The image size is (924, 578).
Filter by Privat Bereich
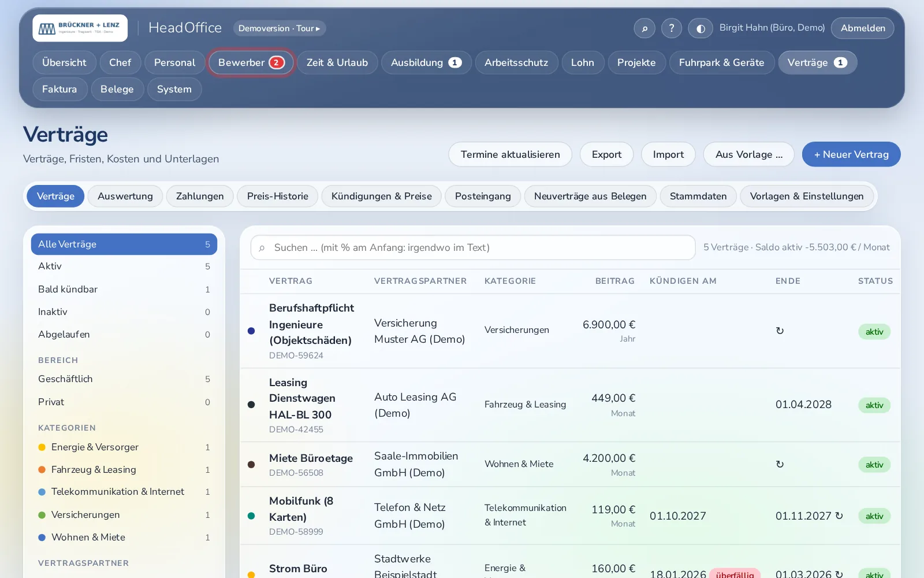click(x=124, y=402)
